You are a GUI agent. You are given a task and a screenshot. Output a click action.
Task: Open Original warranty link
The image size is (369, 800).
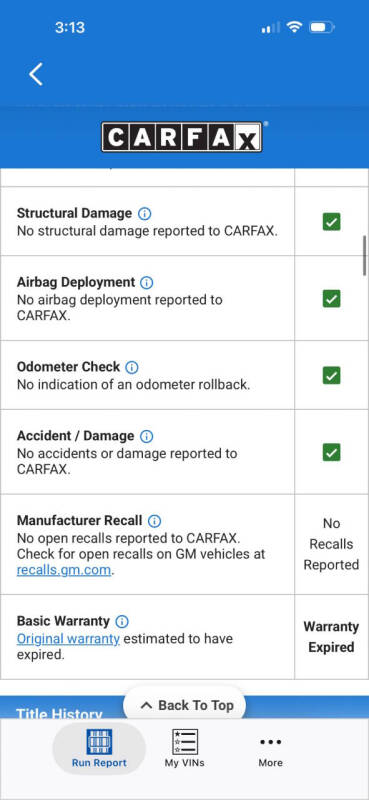pyautogui.click(x=68, y=639)
